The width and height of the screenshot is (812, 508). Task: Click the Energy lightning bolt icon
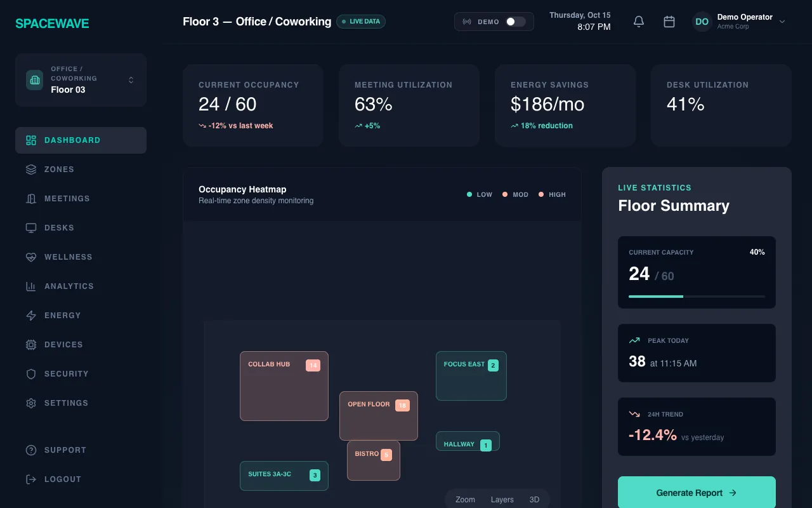pos(31,316)
